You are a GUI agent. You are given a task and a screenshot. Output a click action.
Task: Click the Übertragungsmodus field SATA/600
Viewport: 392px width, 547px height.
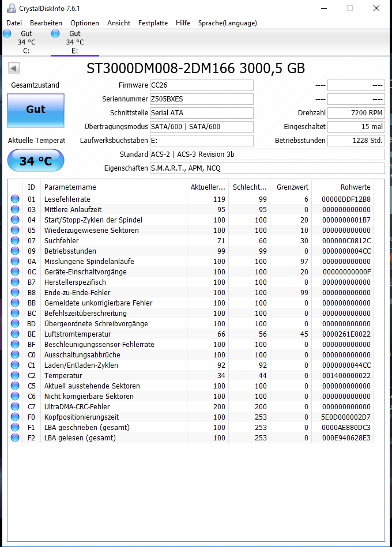tap(202, 127)
